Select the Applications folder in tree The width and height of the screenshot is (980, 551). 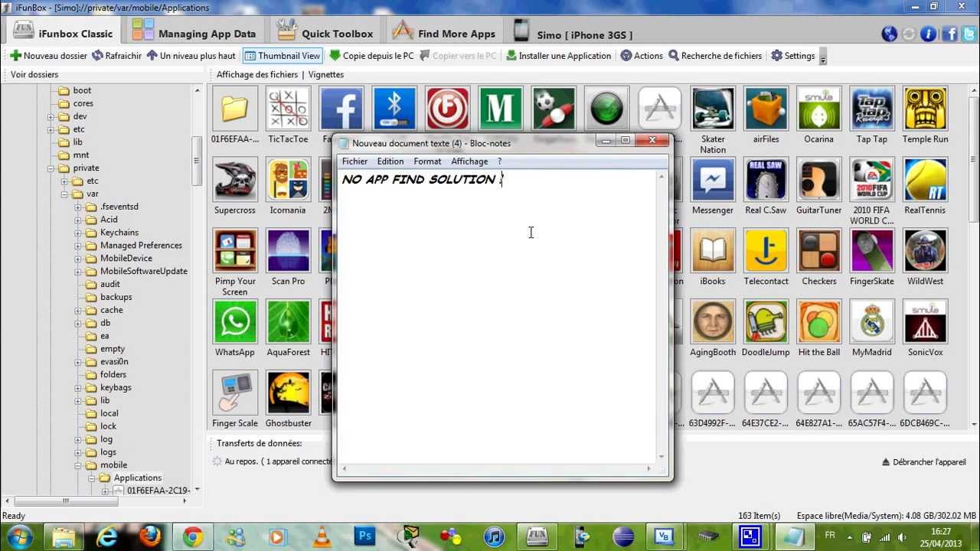coord(137,478)
